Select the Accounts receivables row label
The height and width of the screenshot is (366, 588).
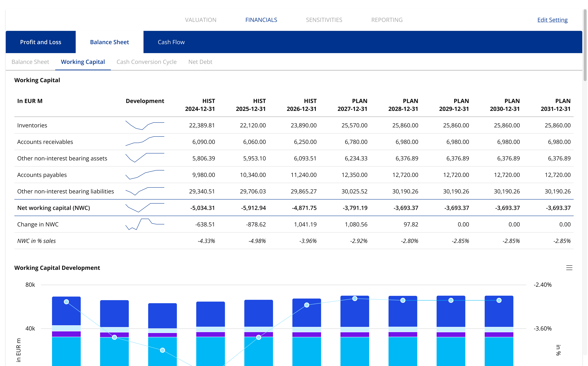[x=45, y=142]
